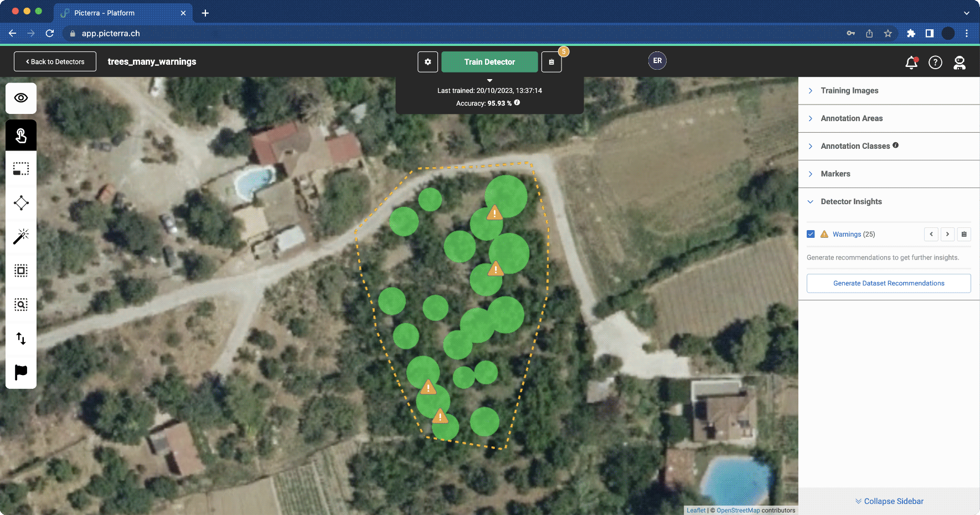Select Picterra - Platform tab
This screenshot has height=515, width=980.
point(123,13)
